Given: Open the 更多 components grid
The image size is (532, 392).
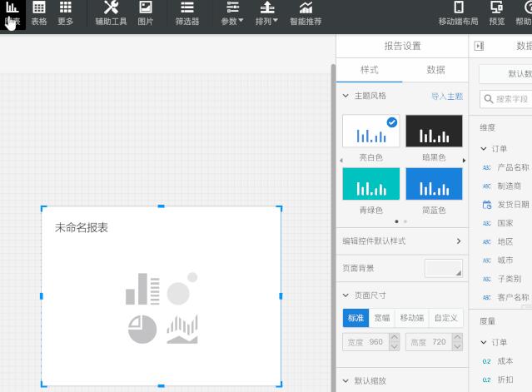Looking at the screenshot, I should pyautogui.click(x=66, y=14).
